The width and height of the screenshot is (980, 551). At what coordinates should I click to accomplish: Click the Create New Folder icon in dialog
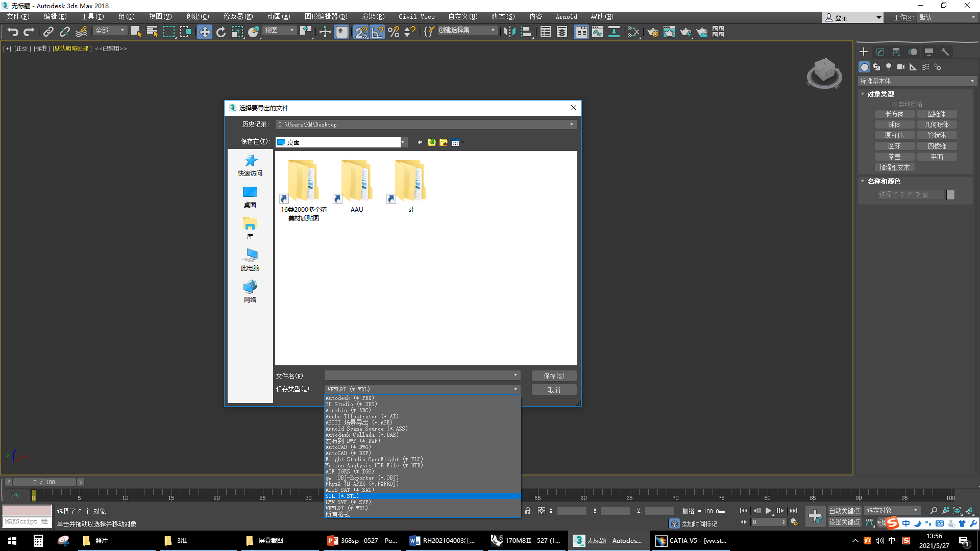[x=444, y=142]
